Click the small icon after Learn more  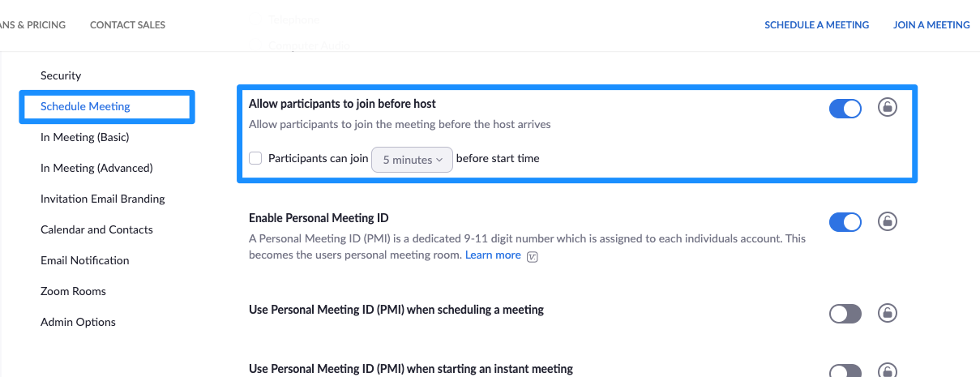[x=533, y=256]
